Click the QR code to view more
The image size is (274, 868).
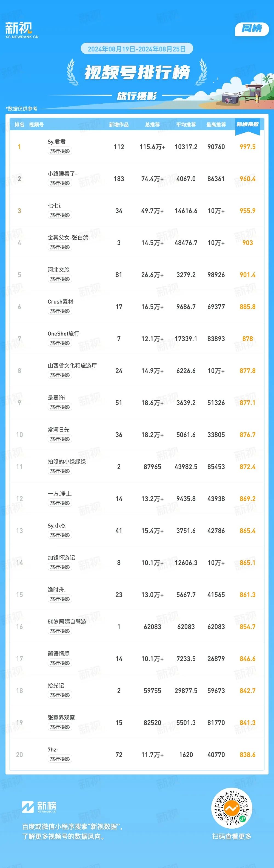[x=232, y=808]
